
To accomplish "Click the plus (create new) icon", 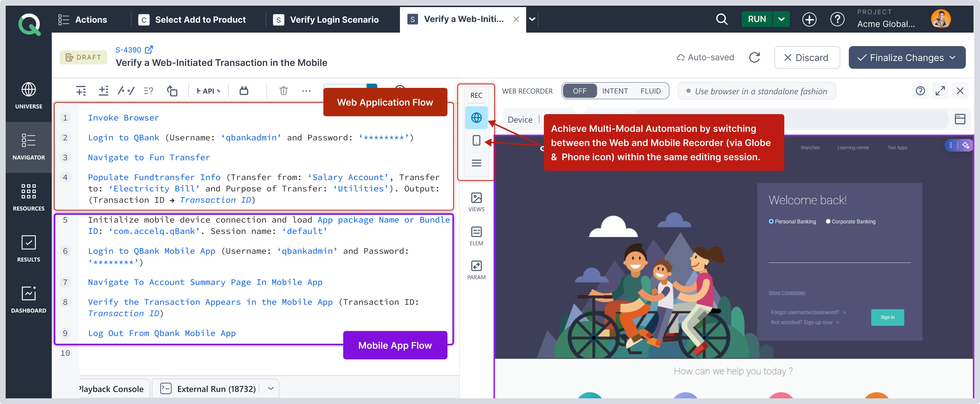I will (x=809, y=19).
